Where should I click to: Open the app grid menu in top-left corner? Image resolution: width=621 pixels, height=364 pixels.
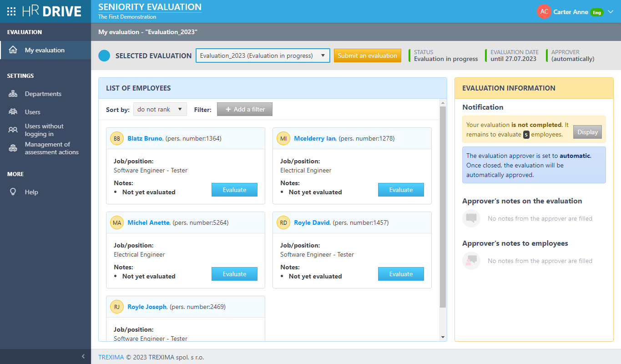tap(11, 11)
